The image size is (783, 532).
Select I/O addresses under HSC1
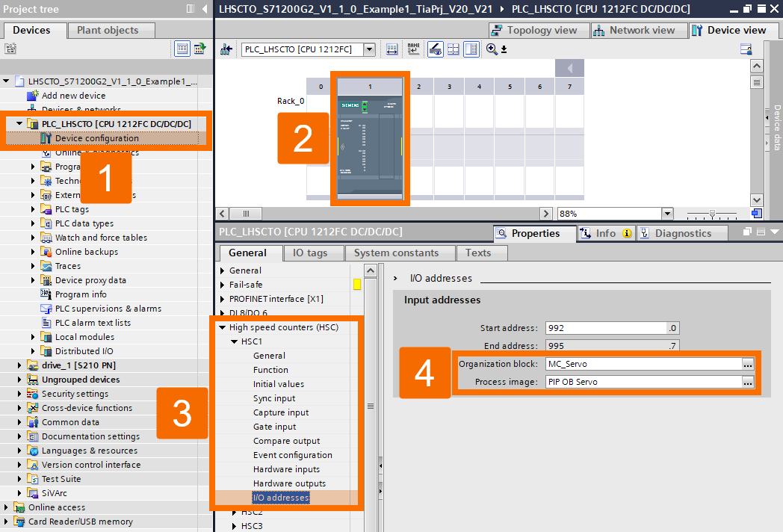click(281, 498)
